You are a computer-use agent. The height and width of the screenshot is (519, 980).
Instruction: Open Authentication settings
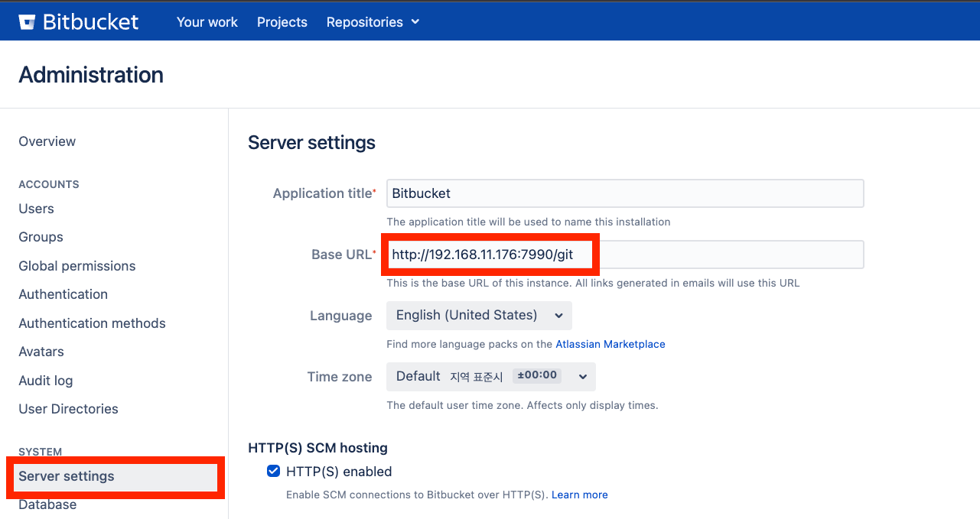tap(63, 294)
